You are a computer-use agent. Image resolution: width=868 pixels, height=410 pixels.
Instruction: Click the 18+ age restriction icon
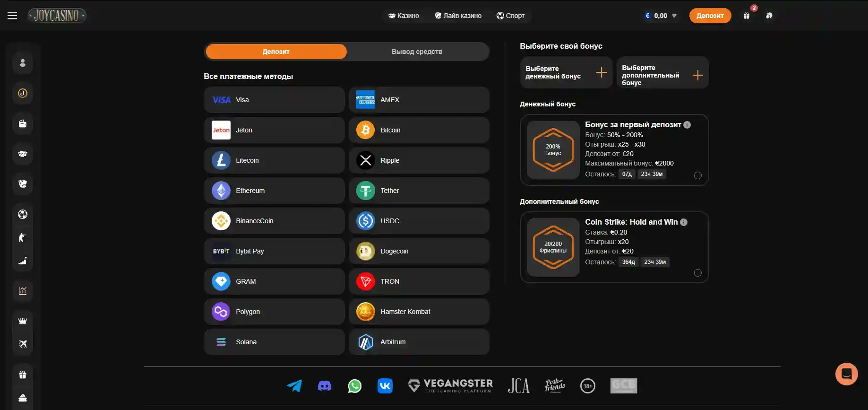pos(588,386)
